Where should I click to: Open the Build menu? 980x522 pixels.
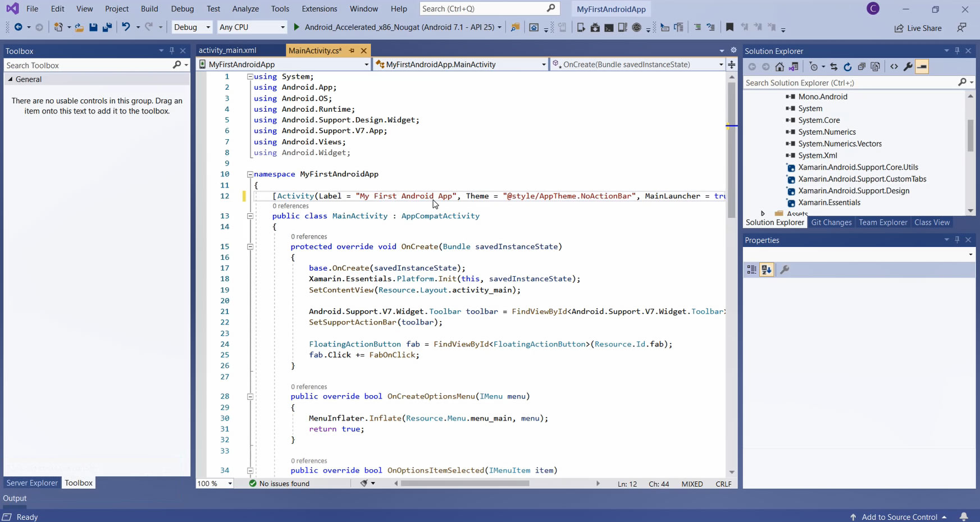[x=149, y=9]
